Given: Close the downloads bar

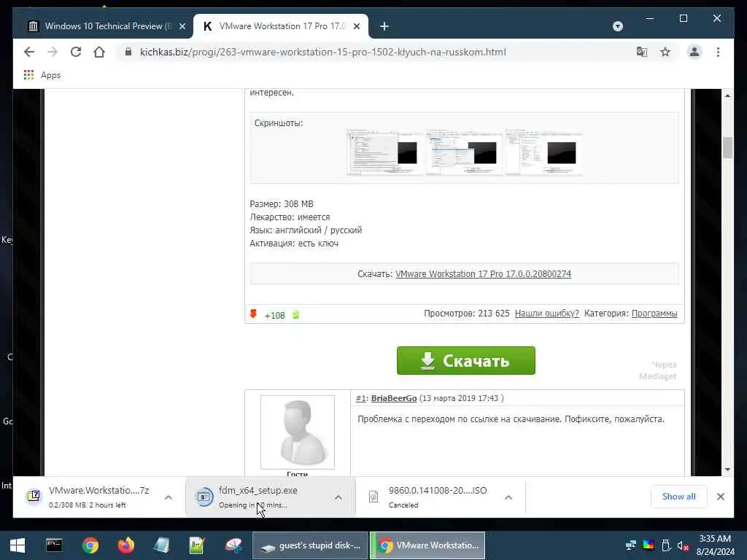Looking at the screenshot, I should tap(720, 497).
